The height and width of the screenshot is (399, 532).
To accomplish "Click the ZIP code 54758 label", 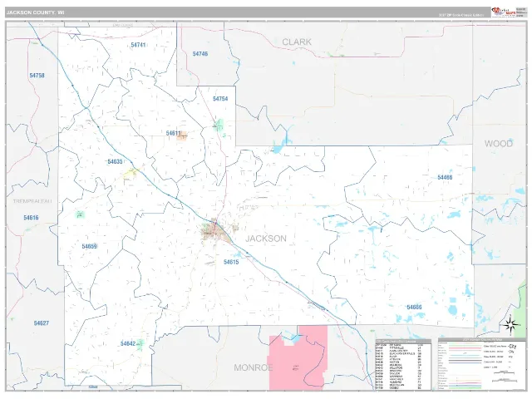I will 37,76.
